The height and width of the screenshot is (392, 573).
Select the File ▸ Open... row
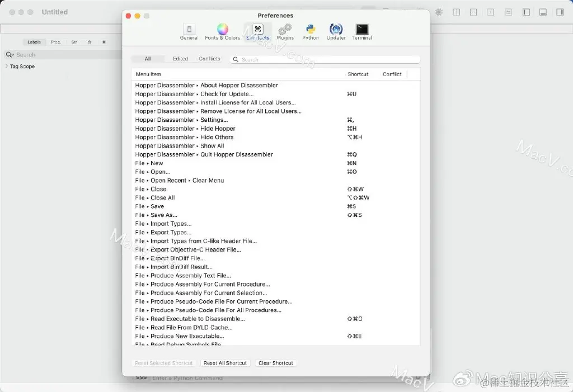276,172
